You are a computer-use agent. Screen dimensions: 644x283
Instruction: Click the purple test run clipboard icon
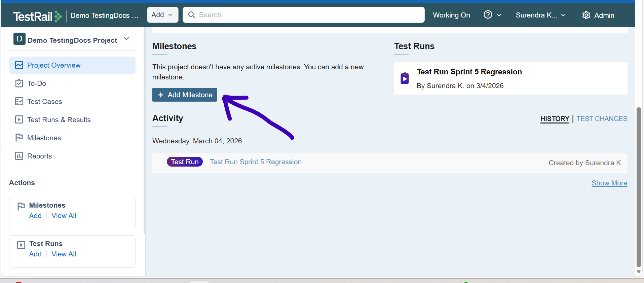[405, 78]
